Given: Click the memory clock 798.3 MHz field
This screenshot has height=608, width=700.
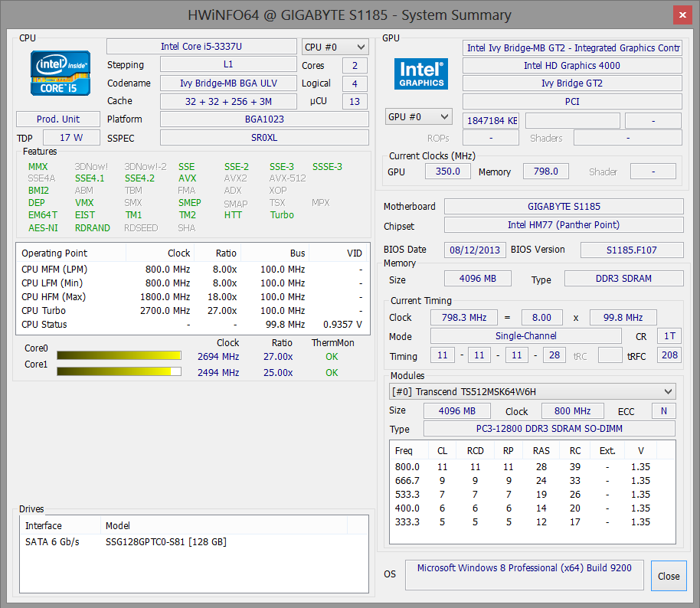Looking at the screenshot, I should tap(464, 317).
